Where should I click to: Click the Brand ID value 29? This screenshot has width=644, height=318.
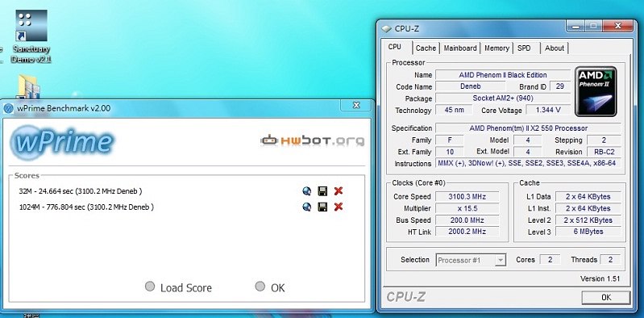tap(560, 86)
